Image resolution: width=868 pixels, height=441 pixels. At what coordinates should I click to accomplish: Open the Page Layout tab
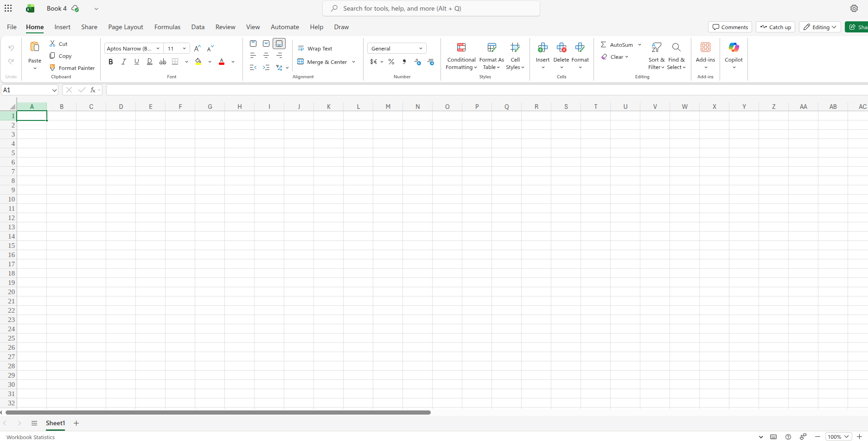pos(126,27)
